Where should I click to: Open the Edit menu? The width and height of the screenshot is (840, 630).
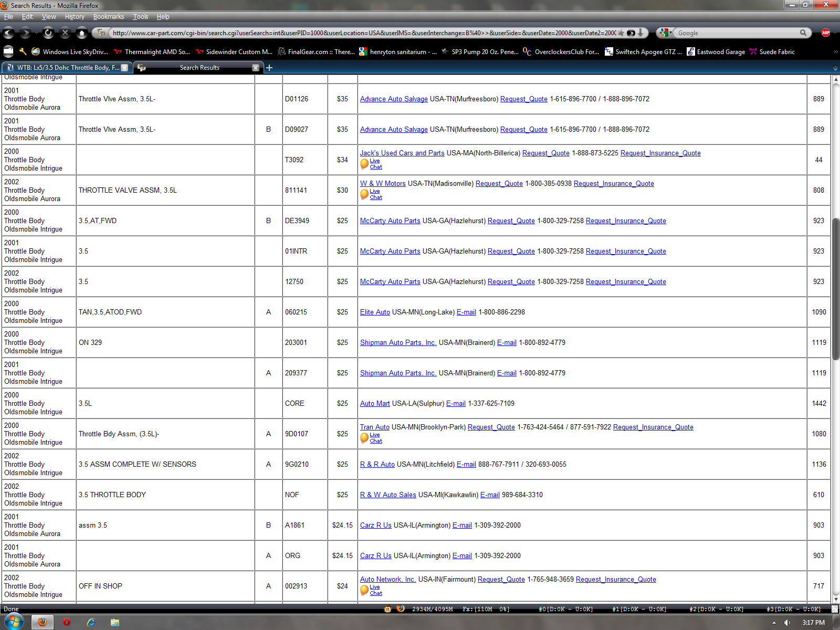pos(27,17)
